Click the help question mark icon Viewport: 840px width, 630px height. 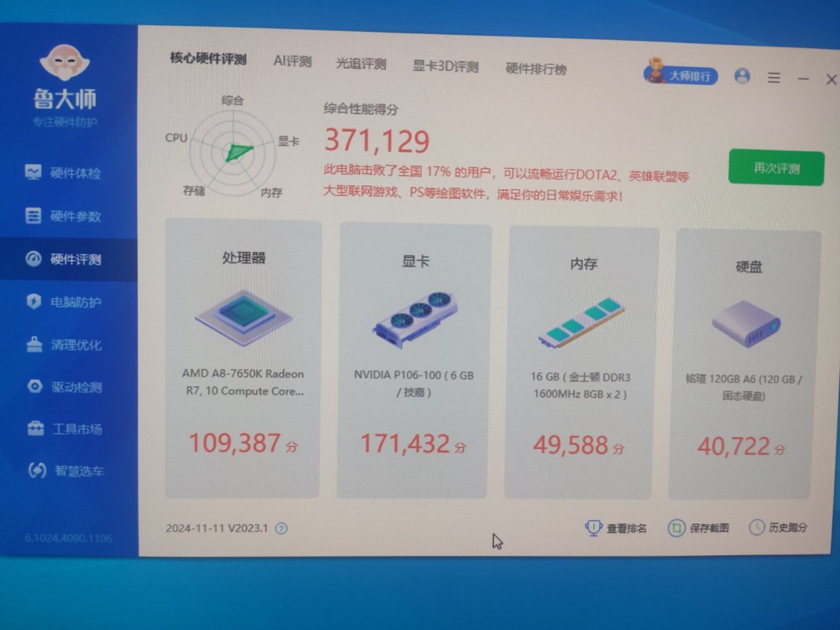tap(281, 528)
